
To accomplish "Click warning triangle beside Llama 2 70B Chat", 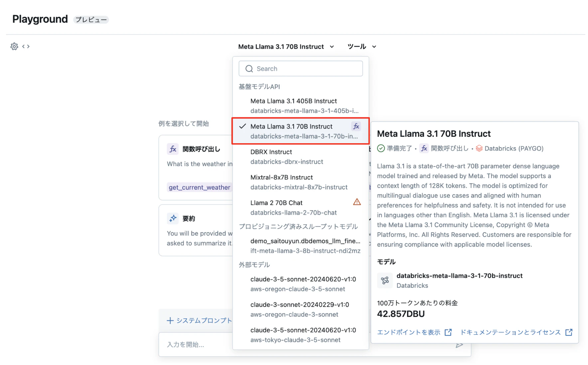I will tap(357, 202).
